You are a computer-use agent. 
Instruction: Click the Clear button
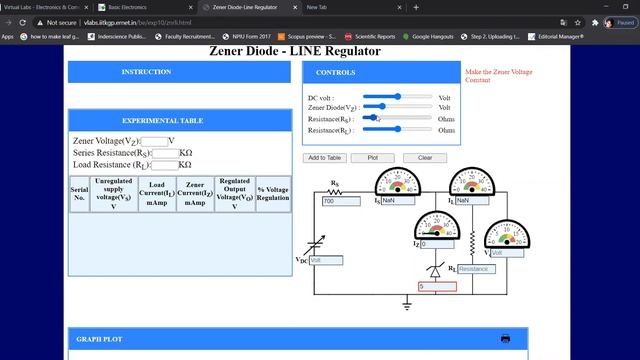tap(425, 158)
